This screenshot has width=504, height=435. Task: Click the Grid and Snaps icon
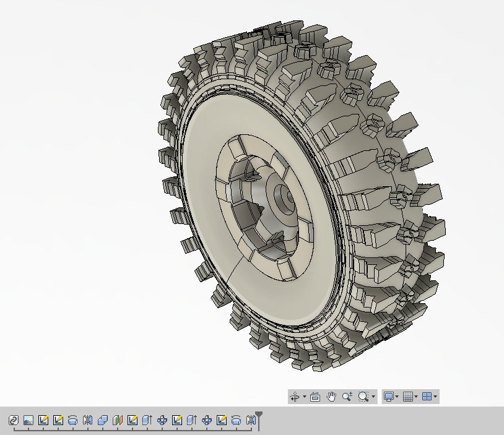[x=407, y=396]
